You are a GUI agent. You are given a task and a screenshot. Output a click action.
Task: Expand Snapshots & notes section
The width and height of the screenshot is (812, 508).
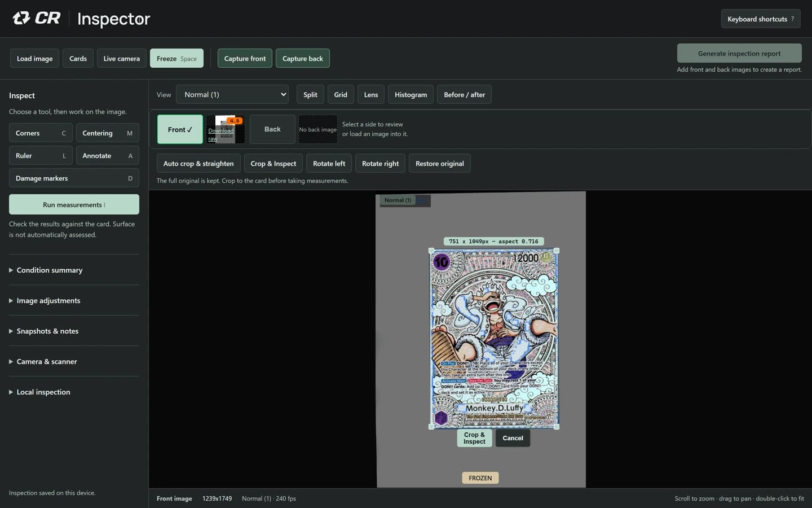74,331
